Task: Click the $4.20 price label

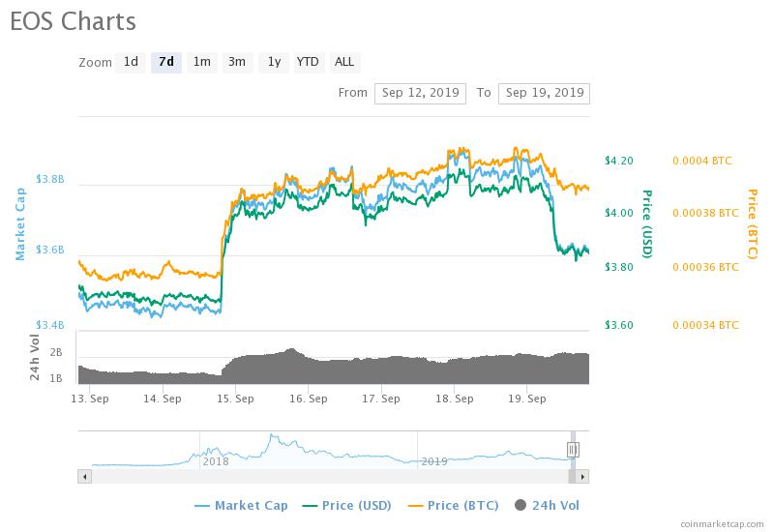Action: (x=618, y=161)
